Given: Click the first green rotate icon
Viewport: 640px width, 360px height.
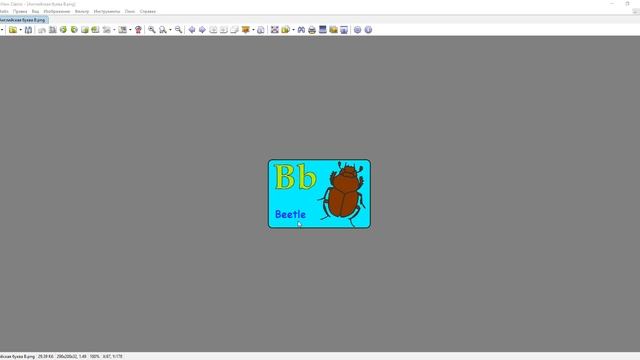Looking at the screenshot, I should 63,30.
